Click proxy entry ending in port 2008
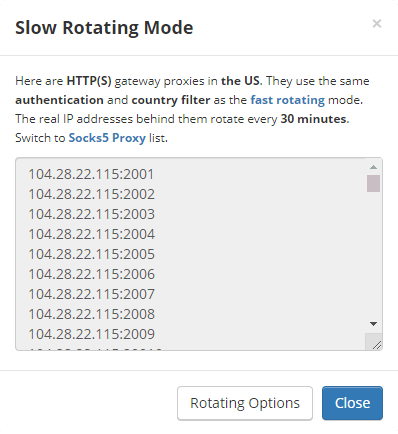 (x=91, y=314)
